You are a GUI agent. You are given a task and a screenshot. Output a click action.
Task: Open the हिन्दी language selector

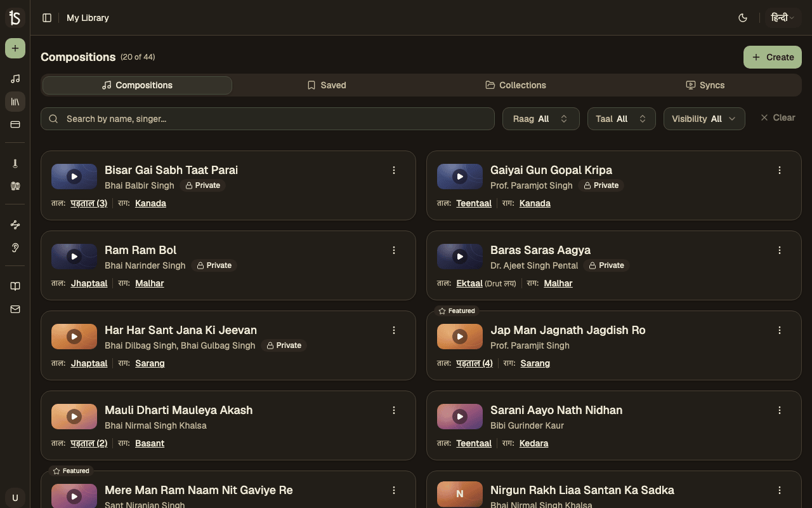[x=783, y=18]
